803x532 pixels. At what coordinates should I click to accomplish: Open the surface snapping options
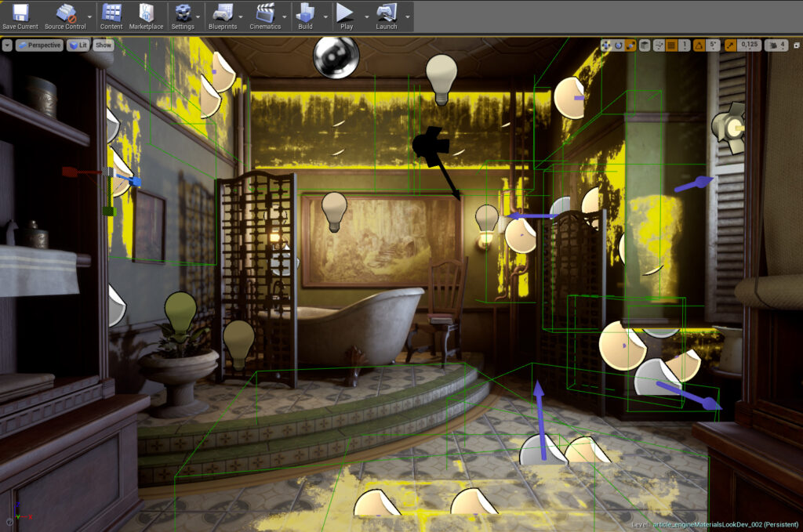coord(659,45)
